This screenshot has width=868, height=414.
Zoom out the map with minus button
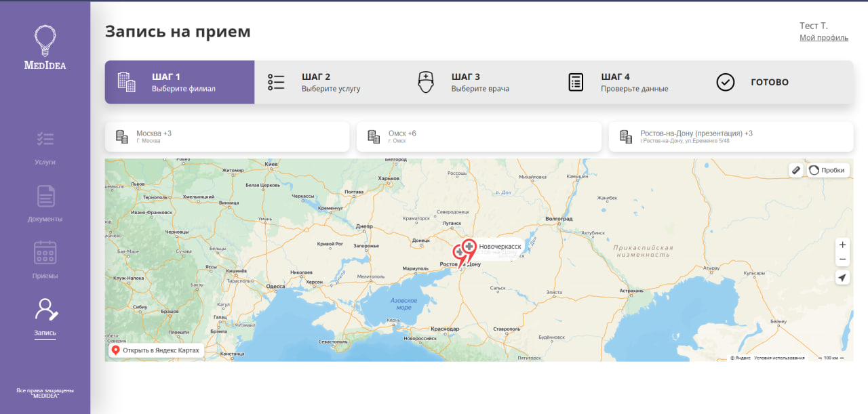(842, 260)
